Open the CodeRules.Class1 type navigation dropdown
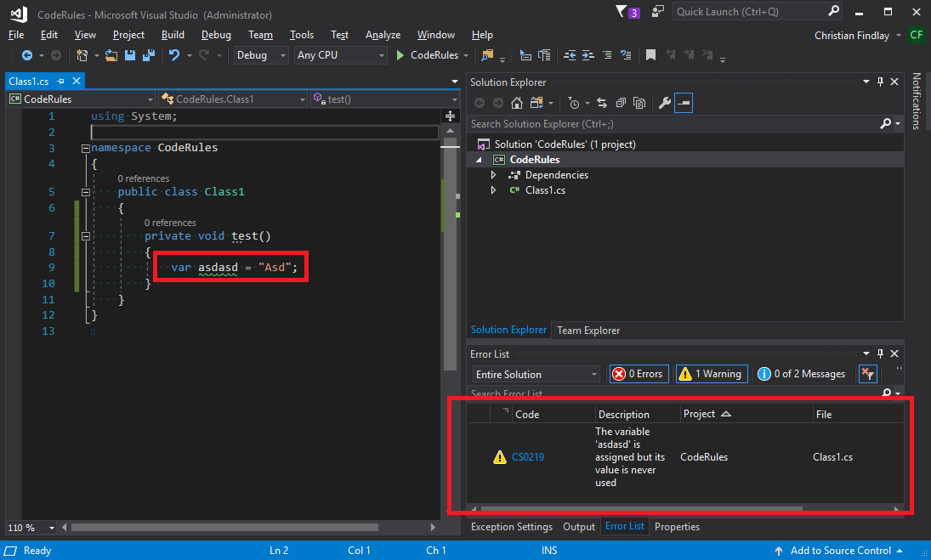Viewport: 931px width, 560px height. [233, 99]
